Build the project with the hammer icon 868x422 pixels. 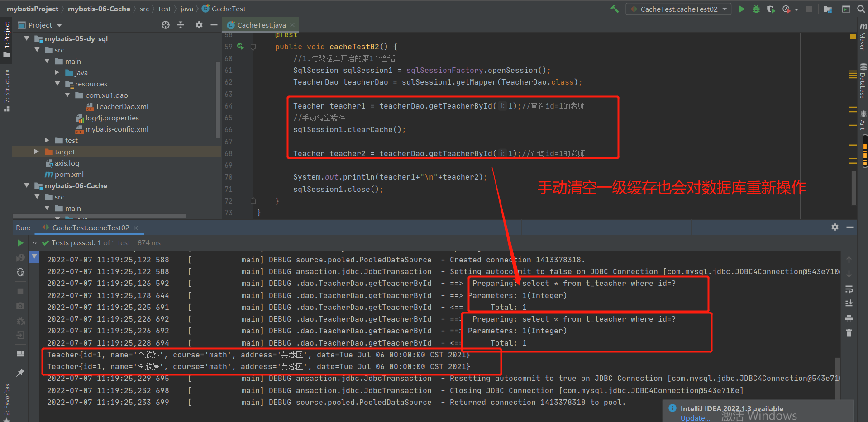615,9
